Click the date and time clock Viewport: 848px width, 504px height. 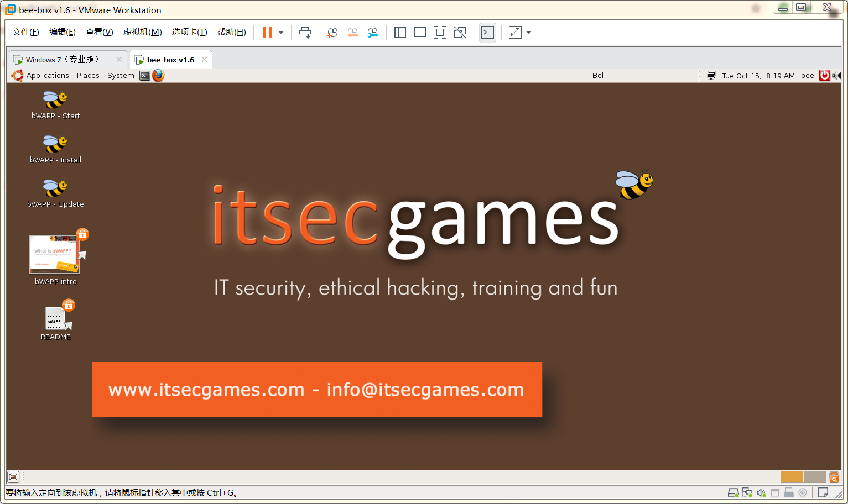click(758, 76)
